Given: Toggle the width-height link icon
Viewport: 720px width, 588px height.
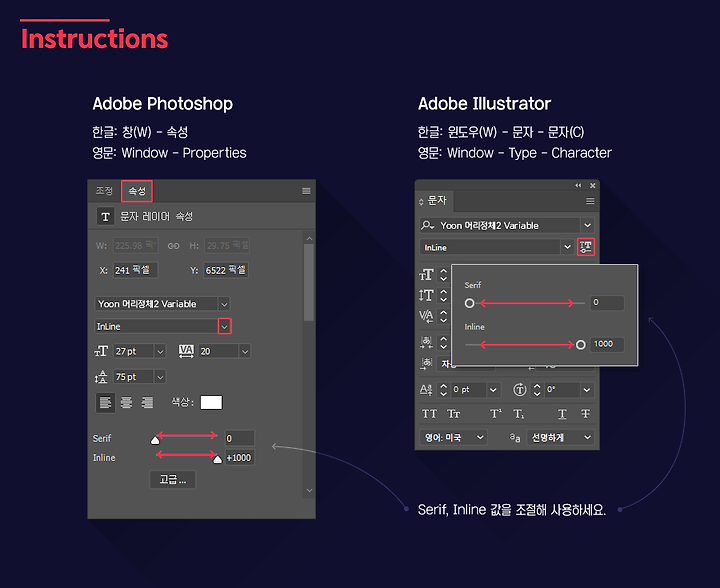Looking at the screenshot, I should click(173, 246).
